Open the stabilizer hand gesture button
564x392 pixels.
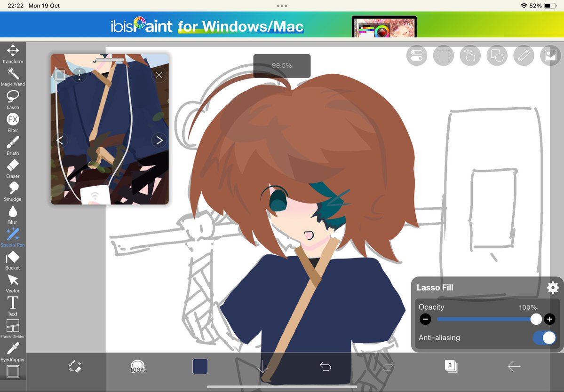[x=470, y=55]
